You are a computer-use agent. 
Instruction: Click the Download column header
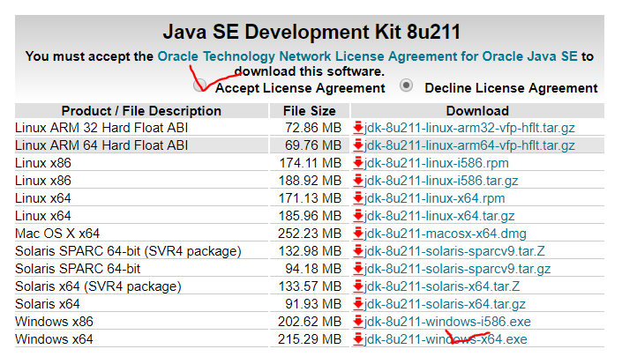point(477,111)
